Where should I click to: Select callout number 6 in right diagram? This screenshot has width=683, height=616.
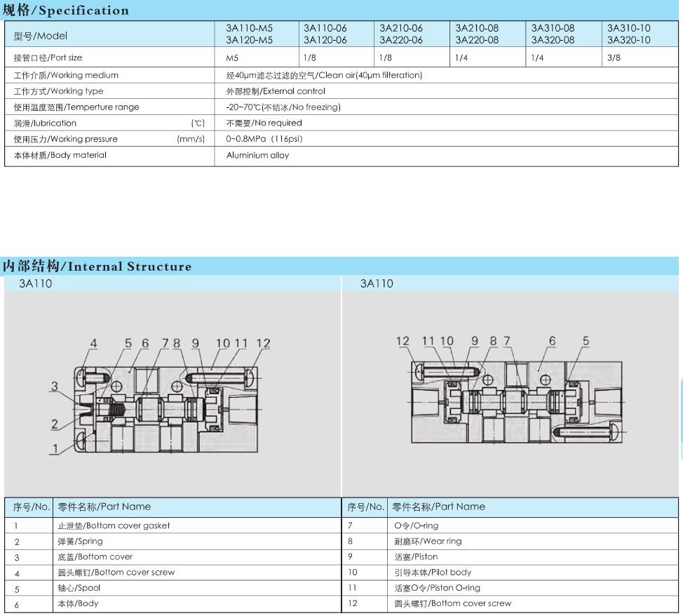tap(553, 341)
